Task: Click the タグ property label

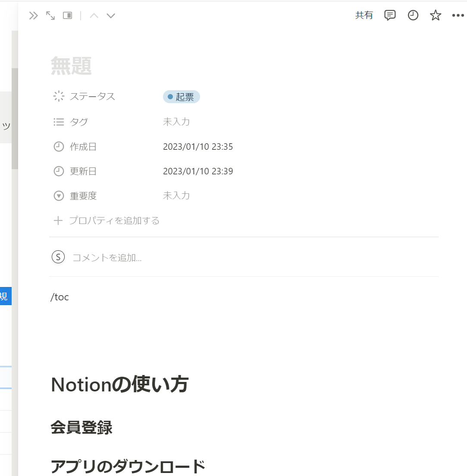Action: (79, 122)
